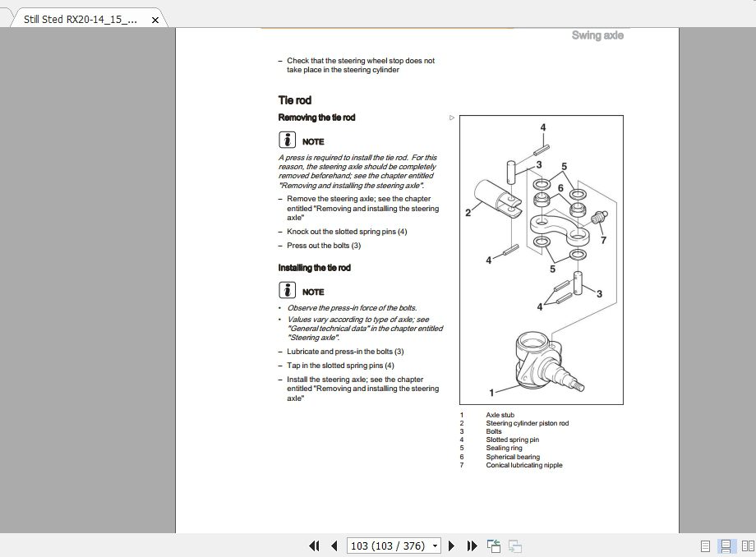Click the info icon above the first NOTE
This screenshot has height=557, width=756.
(x=287, y=140)
